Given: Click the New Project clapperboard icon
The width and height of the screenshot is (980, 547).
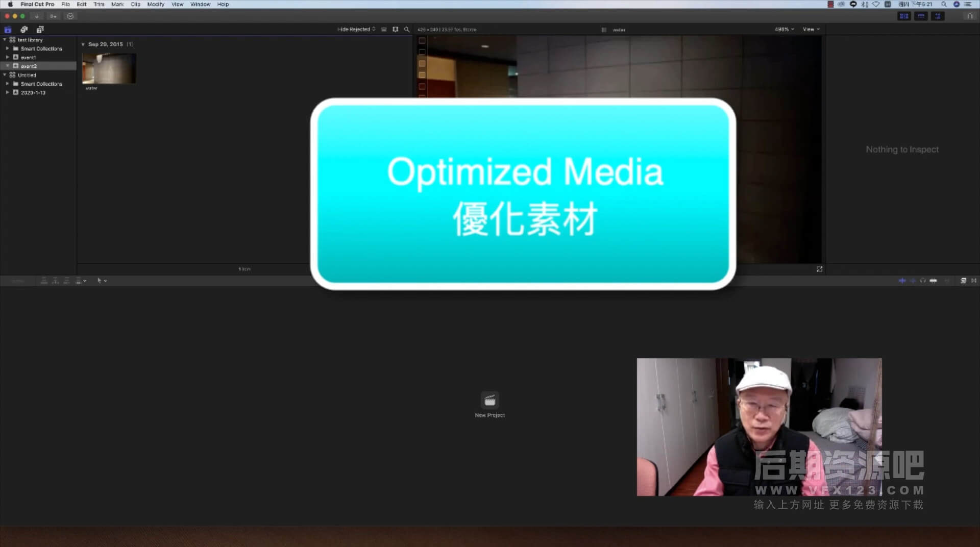Looking at the screenshot, I should (x=490, y=401).
